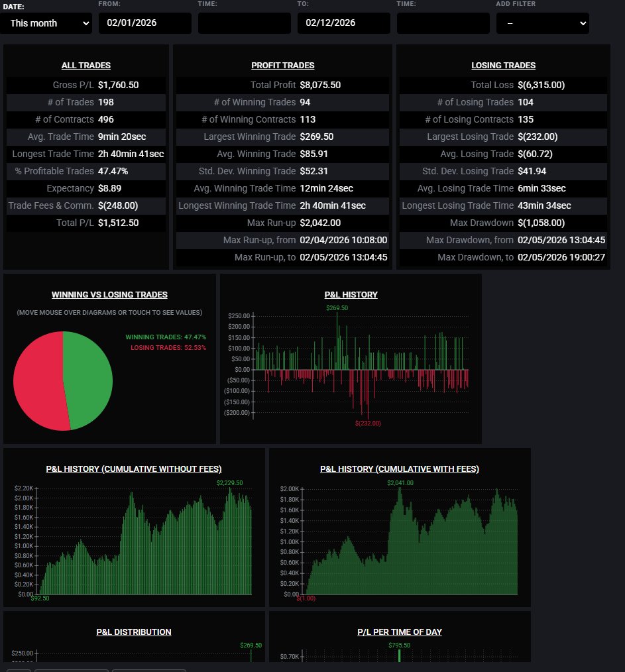625x672 pixels.
Task: Click the $(232.00) low label in P&L History
Action: click(x=368, y=423)
